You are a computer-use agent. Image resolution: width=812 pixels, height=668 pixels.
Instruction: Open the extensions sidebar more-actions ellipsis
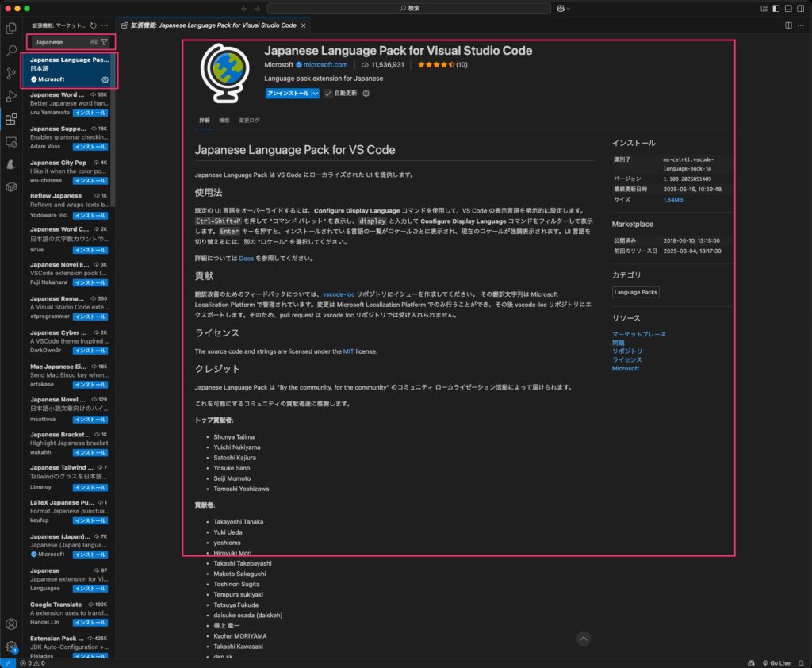(x=105, y=25)
